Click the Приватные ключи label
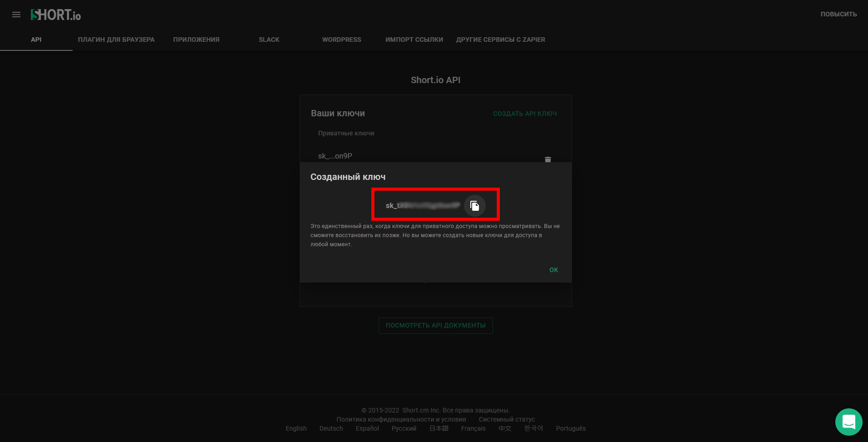 (346, 133)
